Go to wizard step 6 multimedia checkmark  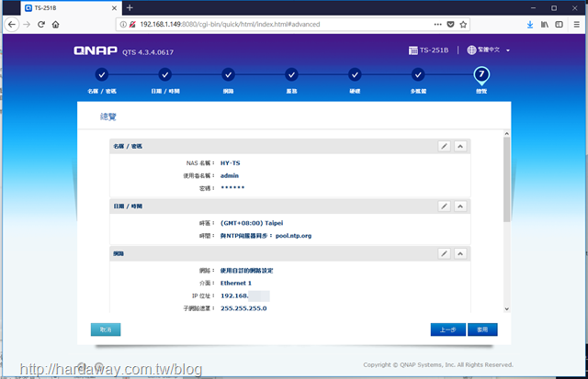[418, 75]
